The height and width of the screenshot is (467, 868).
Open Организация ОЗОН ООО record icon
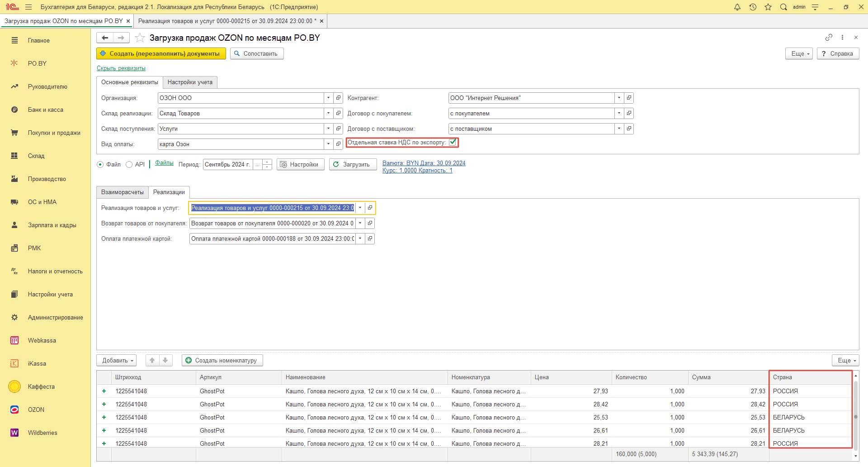point(338,98)
